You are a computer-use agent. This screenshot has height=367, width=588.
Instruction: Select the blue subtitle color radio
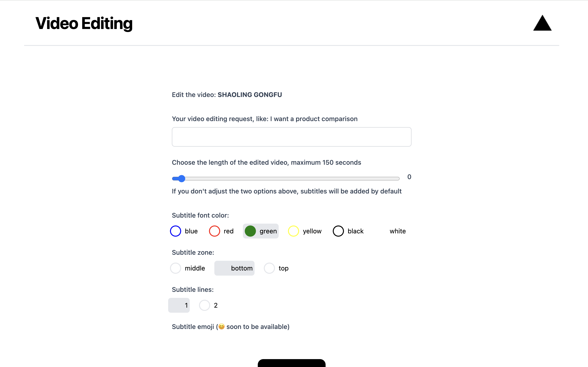point(175,231)
